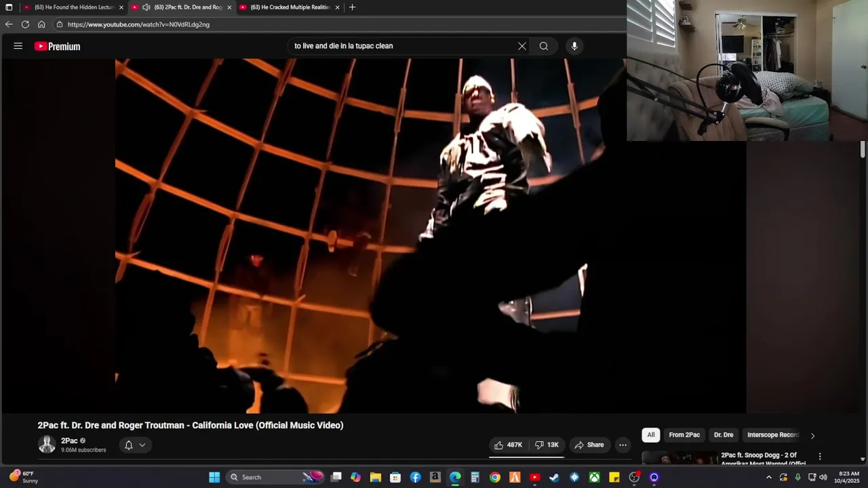
Task: Mute the 2Pac tab audio
Action: [x=146, y=7]
